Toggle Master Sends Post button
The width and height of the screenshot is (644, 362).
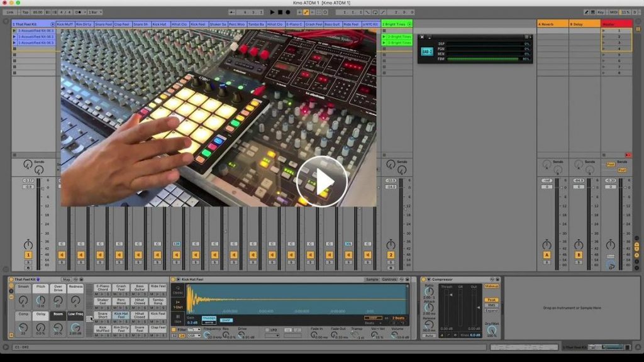611,165
